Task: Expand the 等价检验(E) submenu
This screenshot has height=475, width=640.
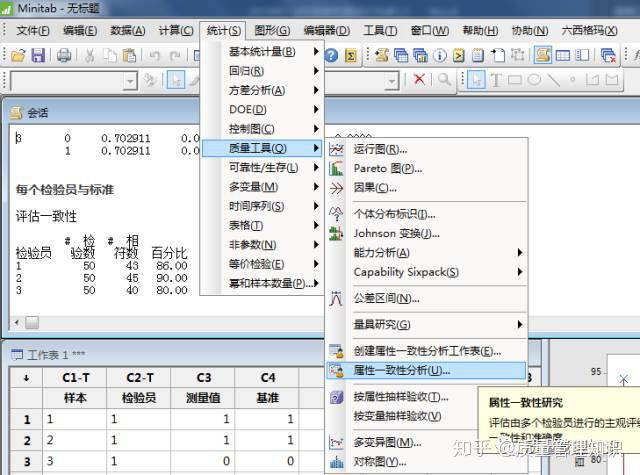Action: 262,264
